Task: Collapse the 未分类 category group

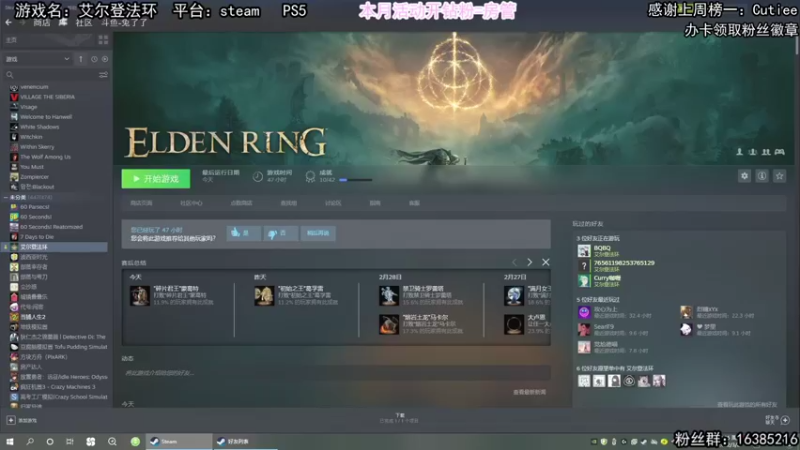Action: click(6, 197)
